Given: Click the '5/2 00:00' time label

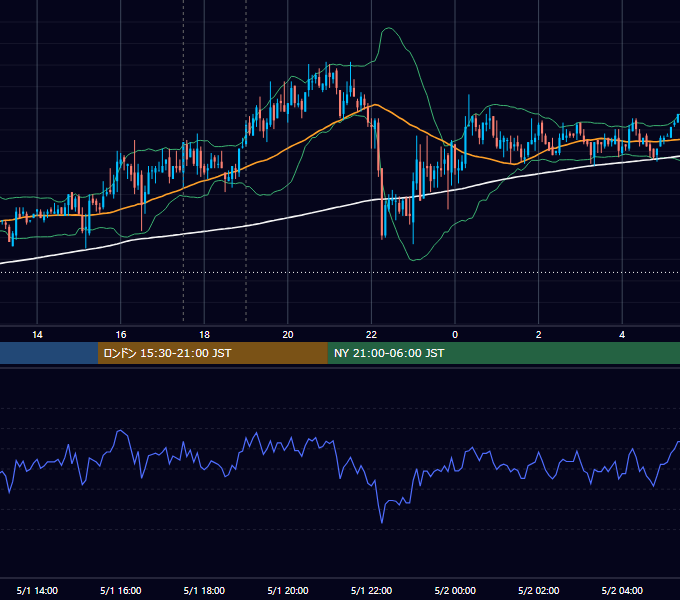Looking at the screenshot, I should click(x=455, y=590).
